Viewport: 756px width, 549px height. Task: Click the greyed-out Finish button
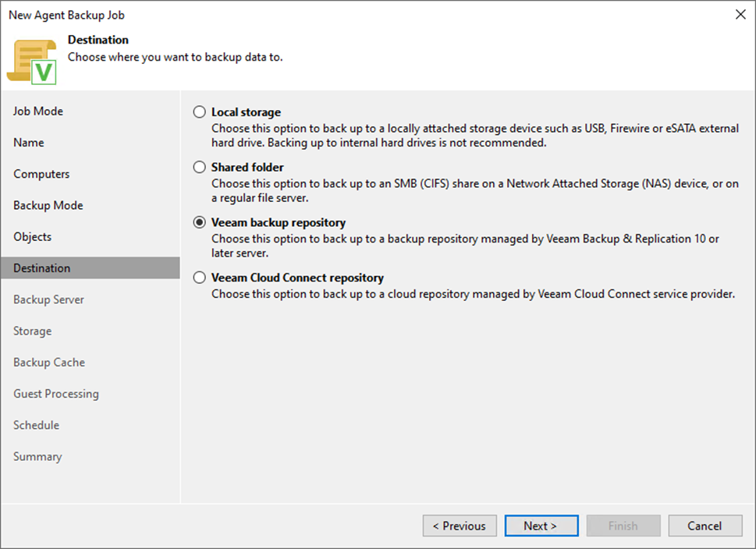pyautogui.click(x=623, y=526)
